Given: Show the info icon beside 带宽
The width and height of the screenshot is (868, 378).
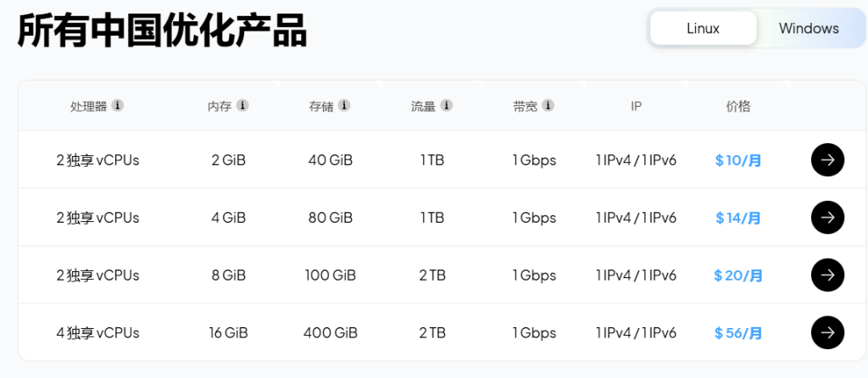Looking at the screenshot, I should tap(548, 105).
